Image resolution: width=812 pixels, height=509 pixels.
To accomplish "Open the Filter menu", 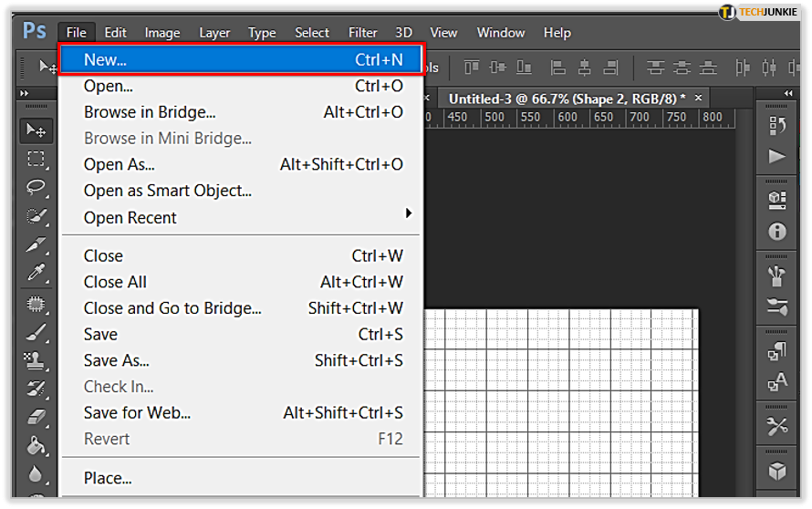I will [362, 33].
